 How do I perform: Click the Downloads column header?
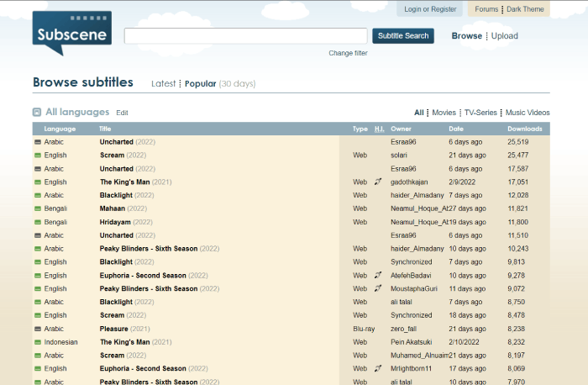525,129
